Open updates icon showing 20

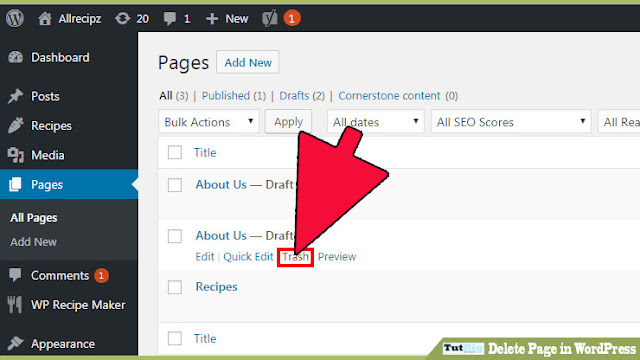click(122, 18)
